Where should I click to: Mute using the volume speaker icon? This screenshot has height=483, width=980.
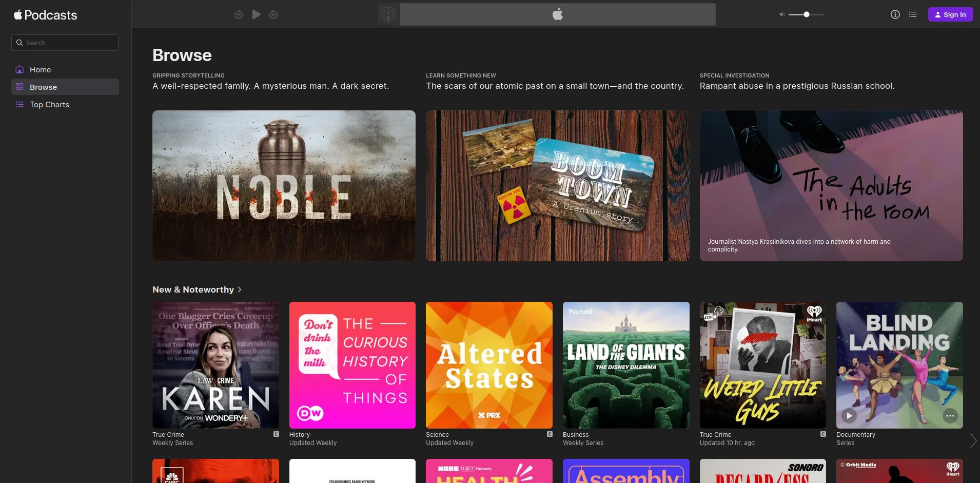(782, 14)
